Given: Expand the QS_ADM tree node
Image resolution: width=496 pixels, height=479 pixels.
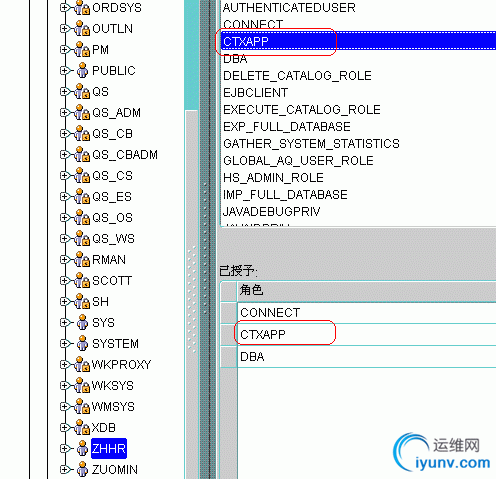Looking at the screenshot, I should [64, 113].
